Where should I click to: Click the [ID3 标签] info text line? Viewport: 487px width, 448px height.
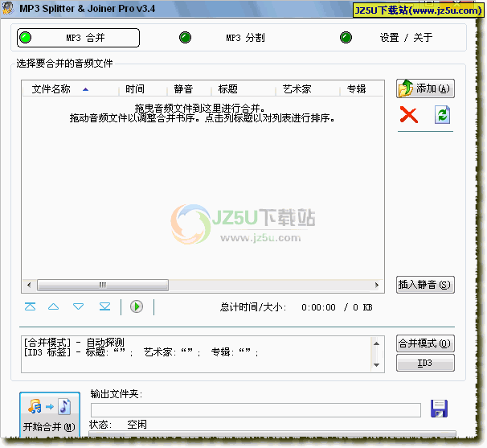(x=141, y=352)
